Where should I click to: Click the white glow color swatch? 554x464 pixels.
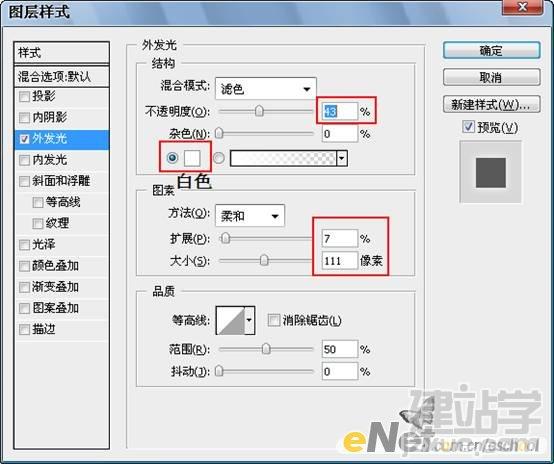(192, 158)
